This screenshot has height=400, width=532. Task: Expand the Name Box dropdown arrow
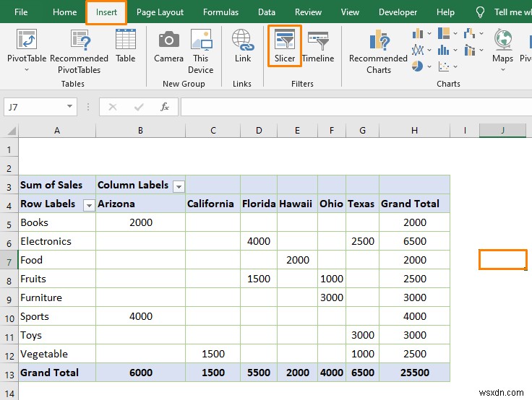coord(70,107)
